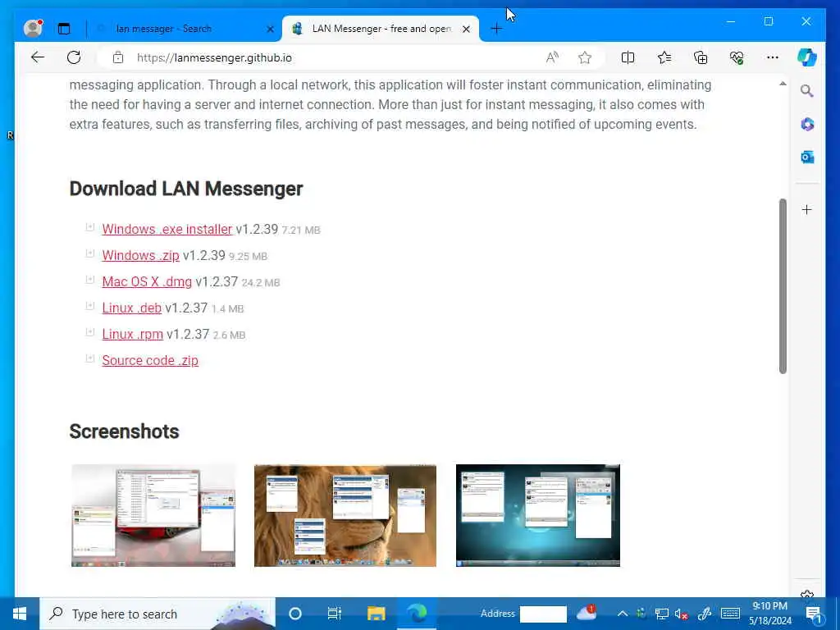The width and height of the screenshot is (840, 630).
Task: Add this page to favorites star
Action: pos(585,57)
